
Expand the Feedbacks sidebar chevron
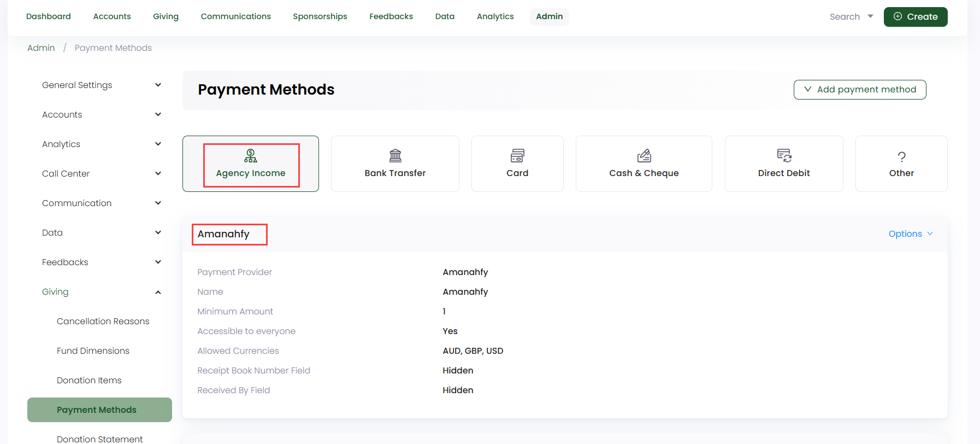click(158, 262)
